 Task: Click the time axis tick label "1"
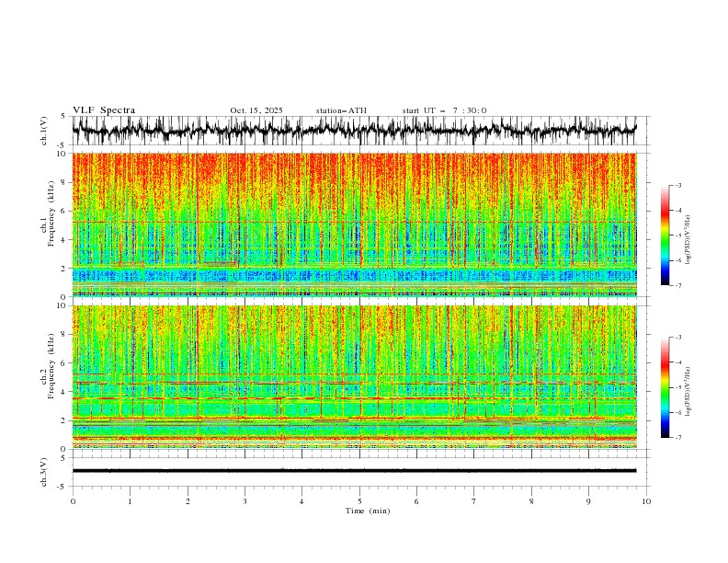(x=130, y=501)
